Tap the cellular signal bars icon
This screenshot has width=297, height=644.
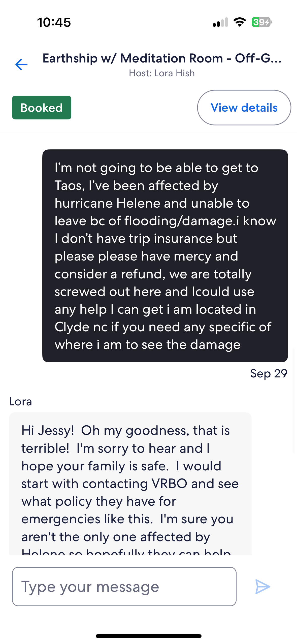[220, 22]
